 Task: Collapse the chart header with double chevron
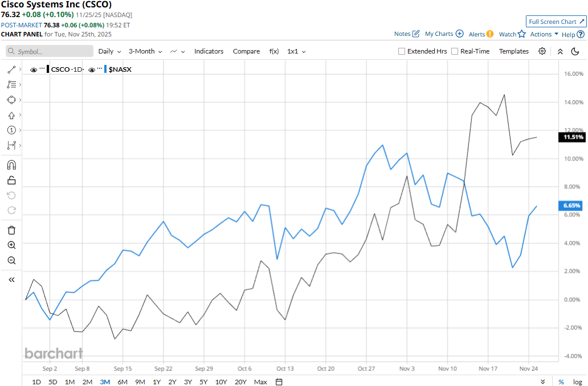tap(560, 51)
